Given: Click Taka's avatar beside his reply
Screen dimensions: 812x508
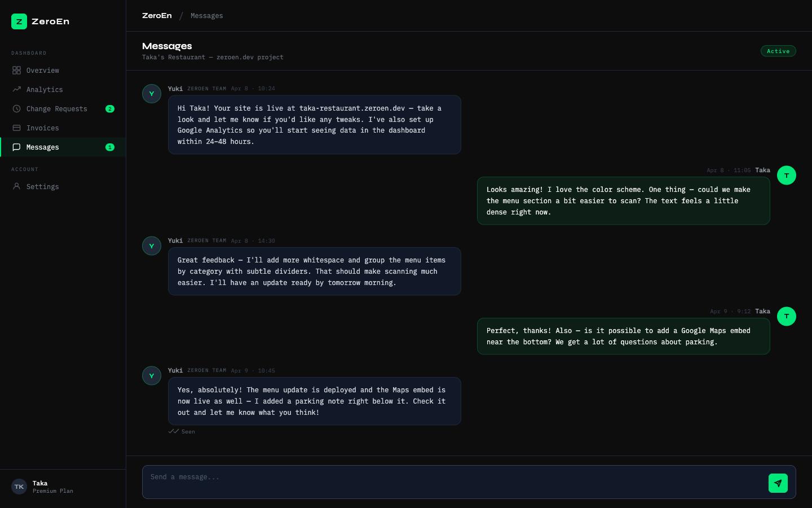Looking at the screenshot, I should pyautogui.click(x=787, y=175).
